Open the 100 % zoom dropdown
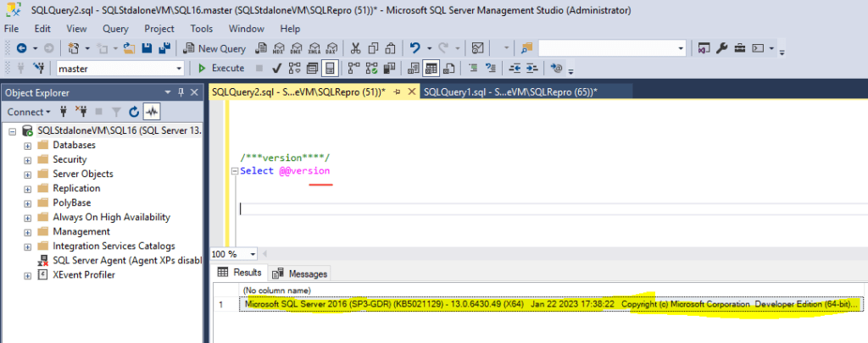The height and width of the screenshot is (343, 868). (x=253, y=254)
